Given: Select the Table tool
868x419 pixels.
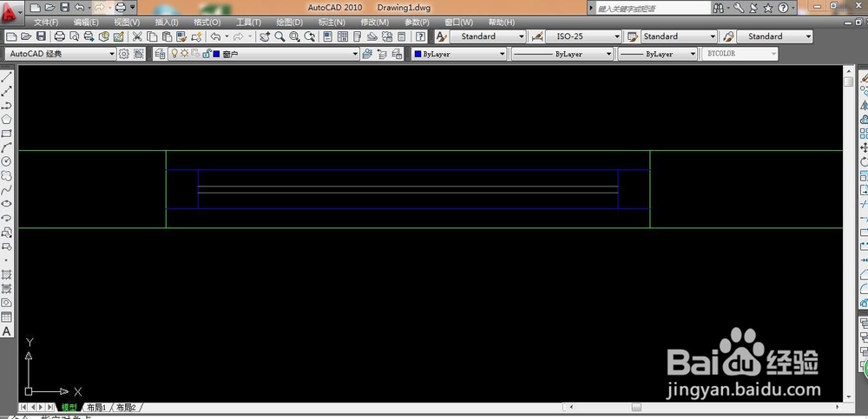Looking at the screenshot, I should pos(7,318).
